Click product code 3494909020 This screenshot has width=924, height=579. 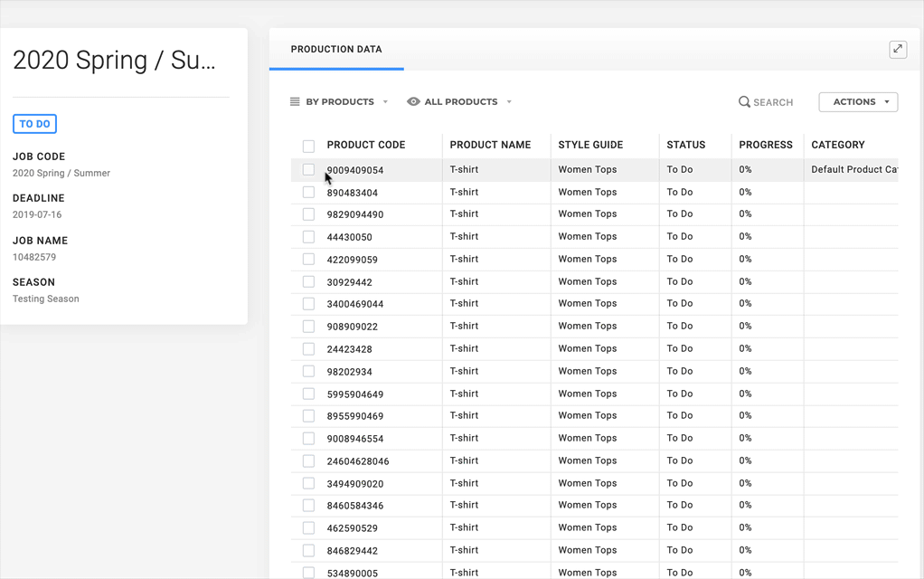(x=355, y=484)
